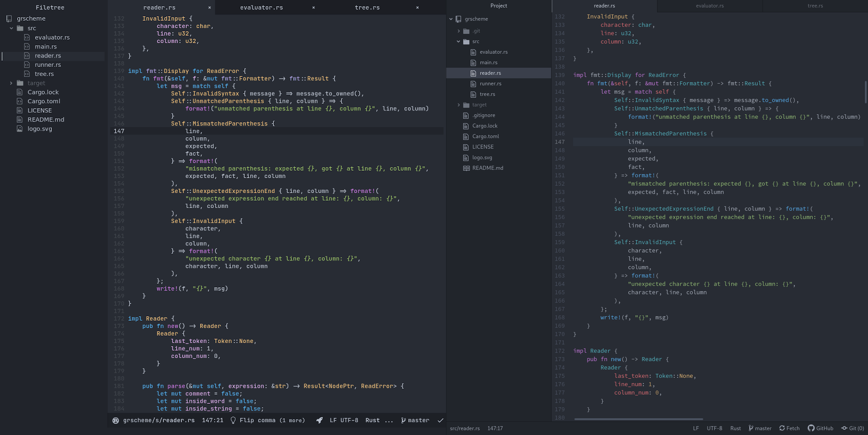The height and width of the screenshot is (435, 868).
Task: Click the src folder icon in Filetree
Action: 20,28
